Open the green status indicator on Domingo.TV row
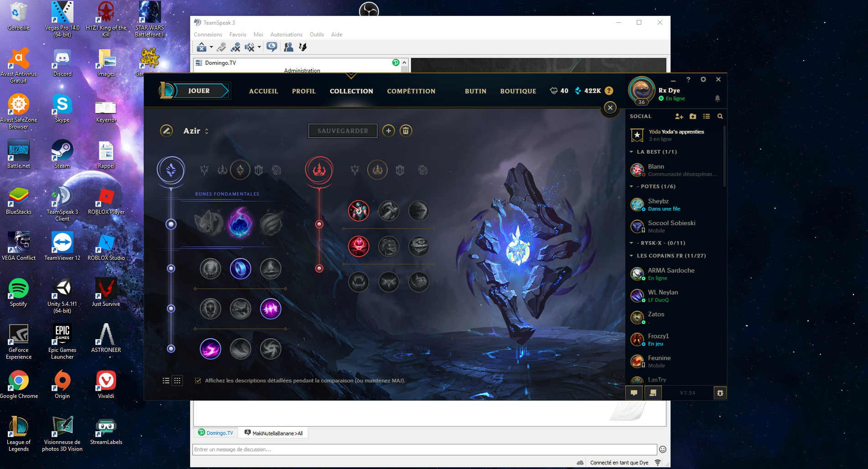The image size is (868, 469). tap(395, 63)
